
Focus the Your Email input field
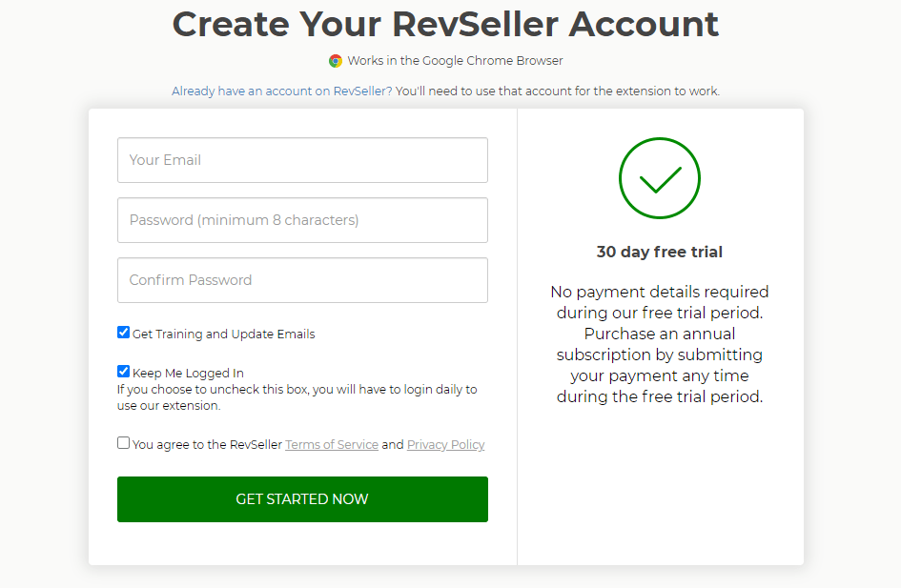[302, 160]
